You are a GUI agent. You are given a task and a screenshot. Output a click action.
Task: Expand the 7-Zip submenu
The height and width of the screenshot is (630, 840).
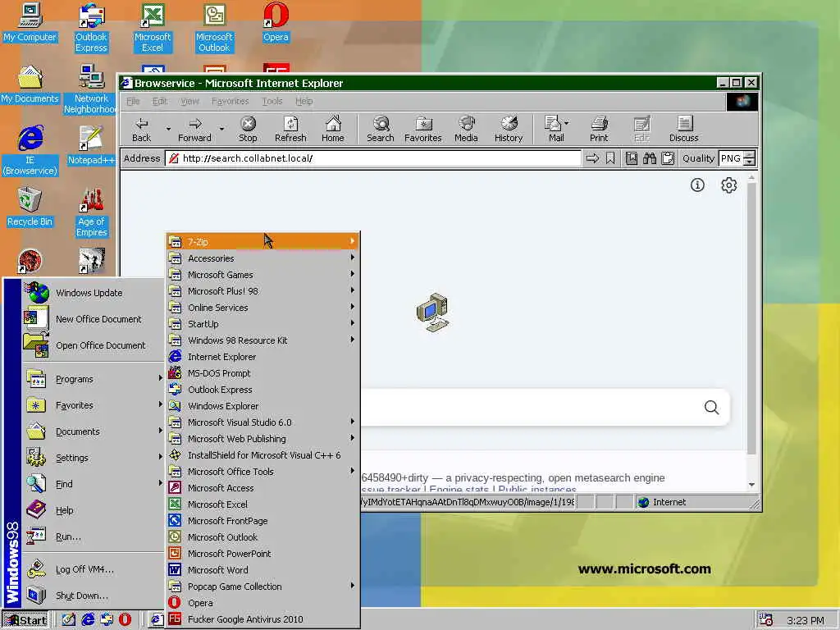(262, 242)
